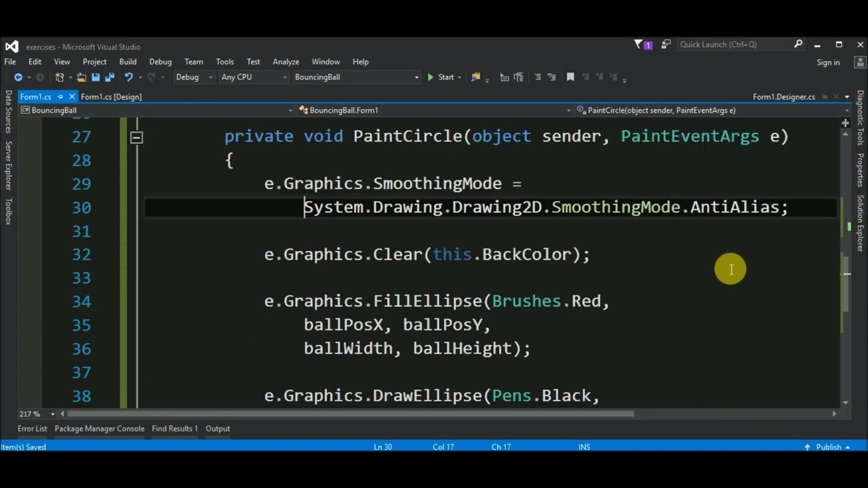Open the Package Manager Console tab
The height and width of the screenshot is (488, 868).
click(x=99, y=428)
